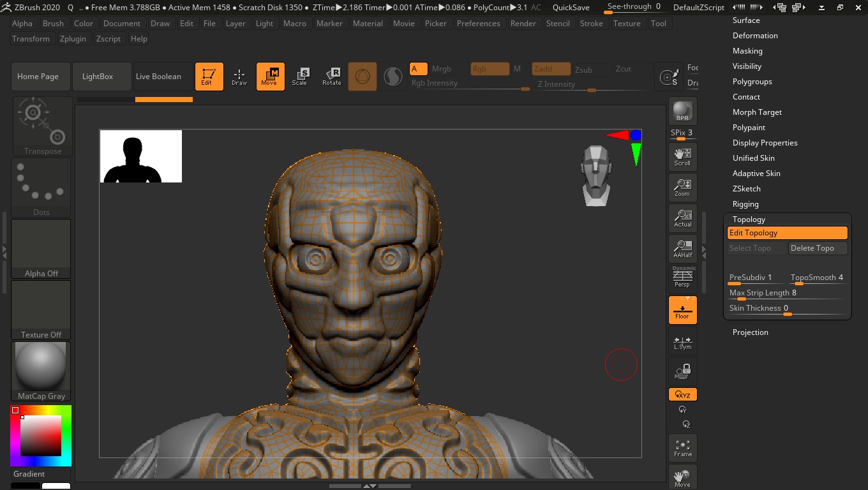
Task: Open the Brush menu
Action: pos(53,23)
